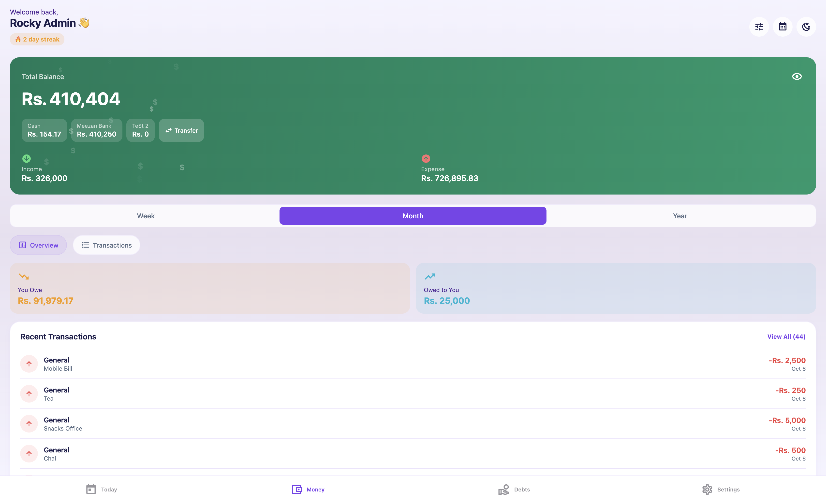Click the Today calendar icon in bottom bar
The width and height of the screenshot is (826, 504).
[x=91, y=489]
